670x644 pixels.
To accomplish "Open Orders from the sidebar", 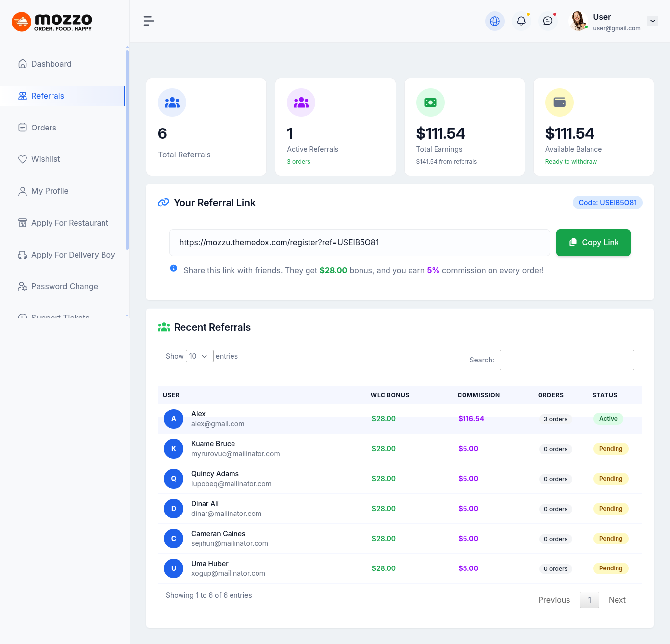I will [x=44, y=128].
